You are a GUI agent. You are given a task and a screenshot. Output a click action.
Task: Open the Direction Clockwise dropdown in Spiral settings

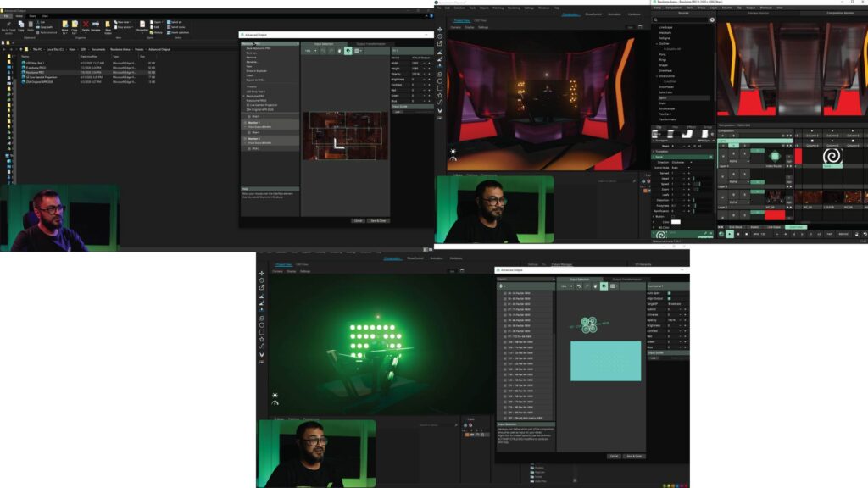pyautogui.click(x=681, y=162)
